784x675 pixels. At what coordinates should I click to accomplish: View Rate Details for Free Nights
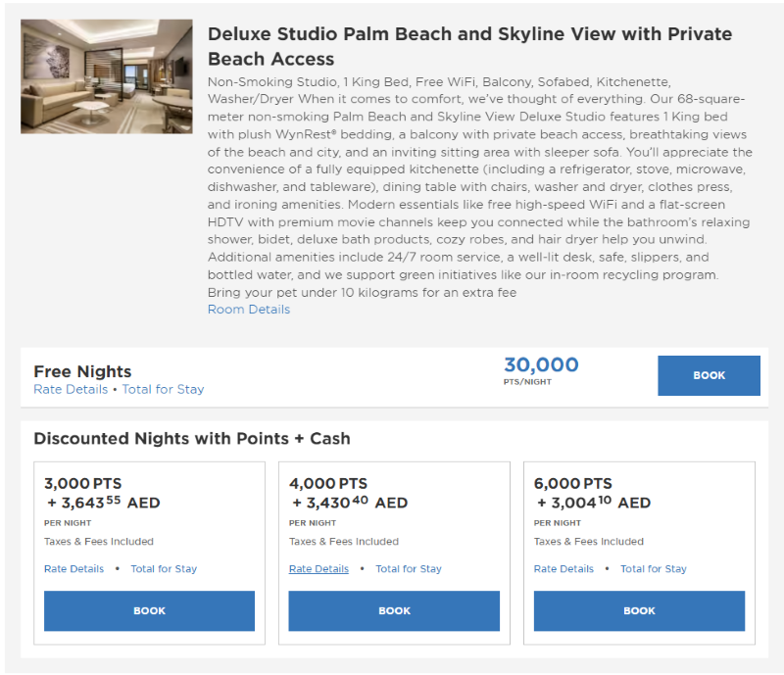(x=71, y=389)
